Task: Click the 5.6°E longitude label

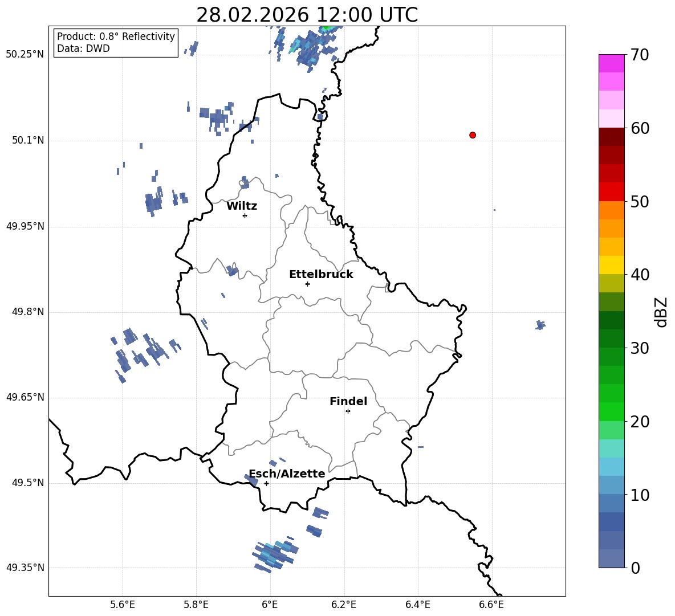Action: [122, 605]
